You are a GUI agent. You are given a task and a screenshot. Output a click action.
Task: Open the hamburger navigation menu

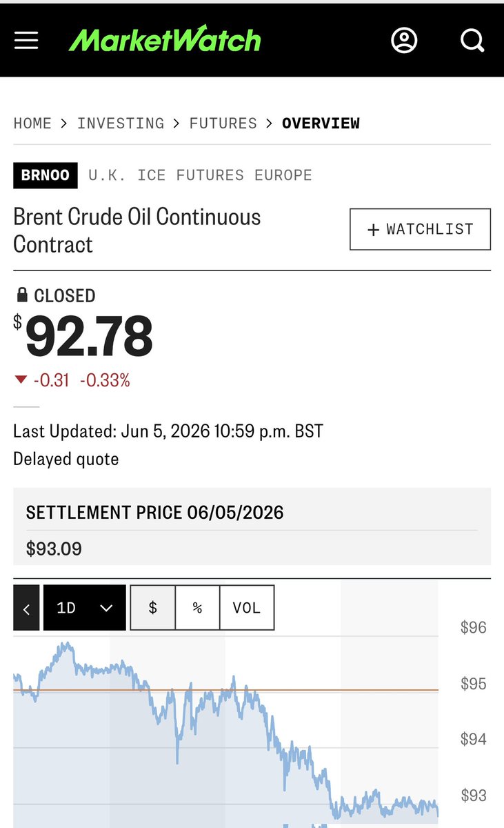[x=26, y=41]
